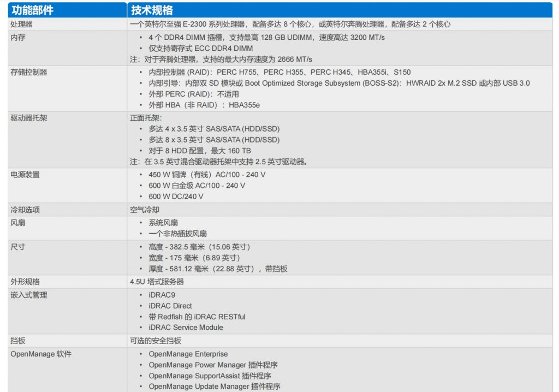Click OpenManage Enterprise bullet
Image resolution: width=559 pixels, height=392 pixels.
click(x=188, y=354)
